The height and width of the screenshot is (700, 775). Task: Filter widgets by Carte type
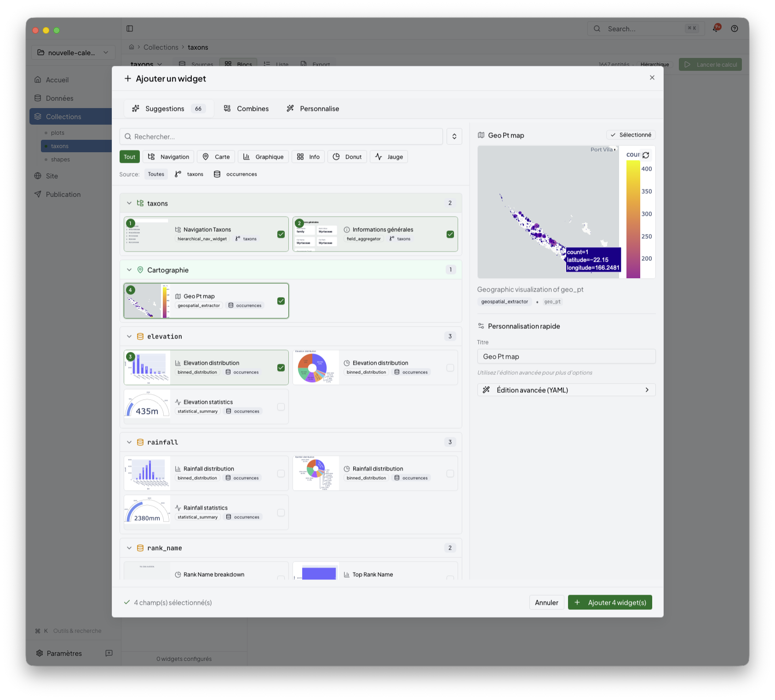[x=216, y=157]
